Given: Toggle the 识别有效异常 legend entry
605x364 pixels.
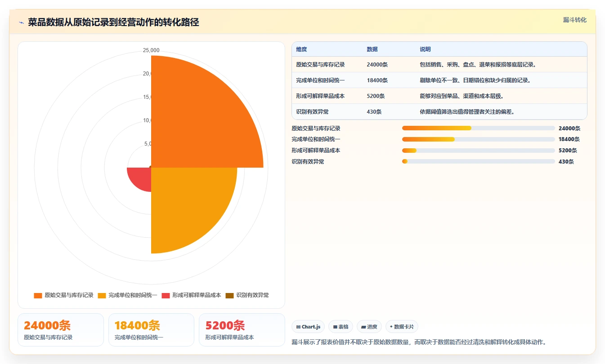Looking at the screenshot, I should 247,295.
